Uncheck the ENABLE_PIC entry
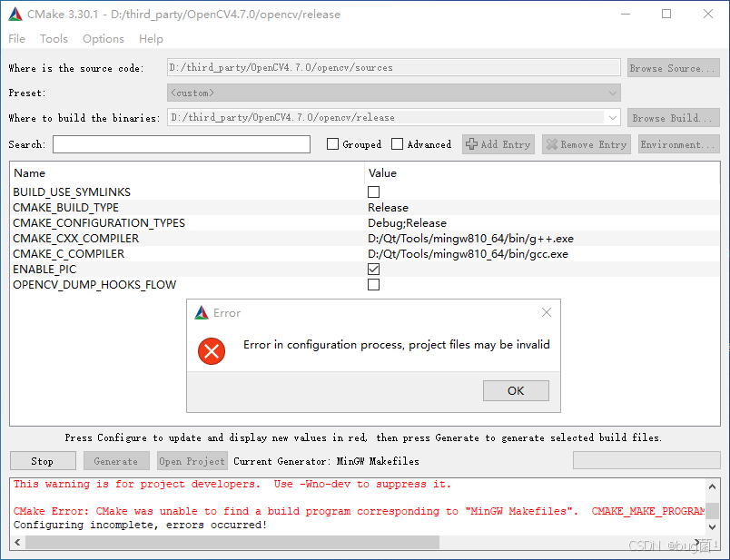Screen dimensions: 730x560 point(373,269)
